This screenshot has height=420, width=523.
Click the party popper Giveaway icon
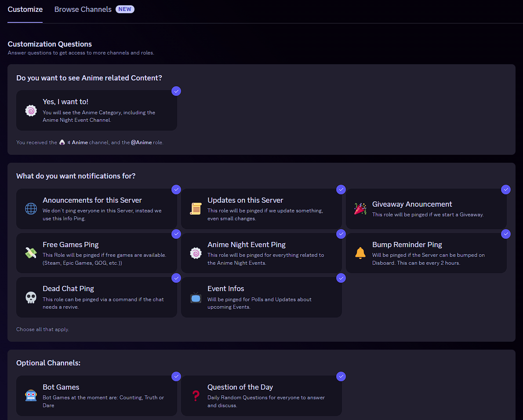pyautogui.click(x=360, y=209)
